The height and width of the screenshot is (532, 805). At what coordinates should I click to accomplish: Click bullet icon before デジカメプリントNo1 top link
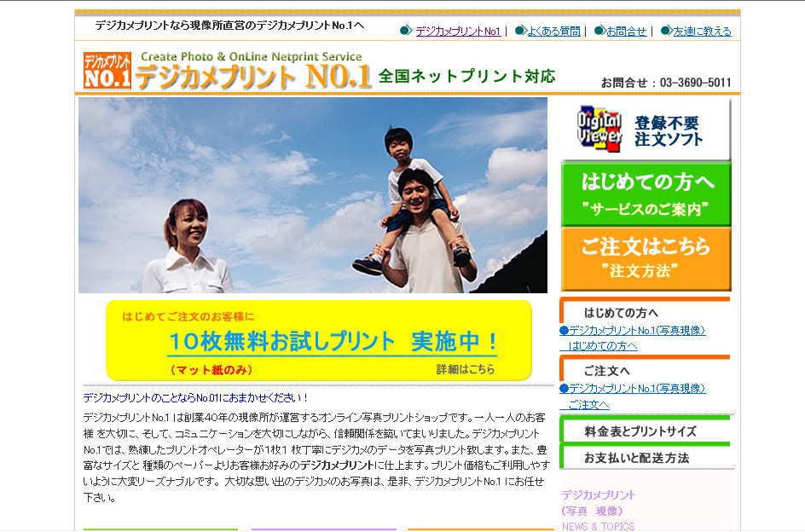click(x=406, y=31)
